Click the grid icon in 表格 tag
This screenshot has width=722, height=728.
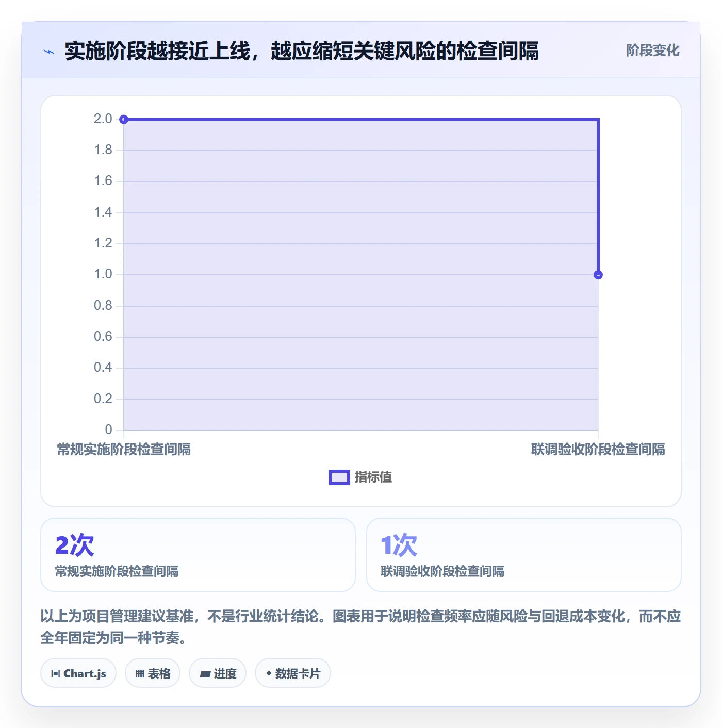click(140, 674)
